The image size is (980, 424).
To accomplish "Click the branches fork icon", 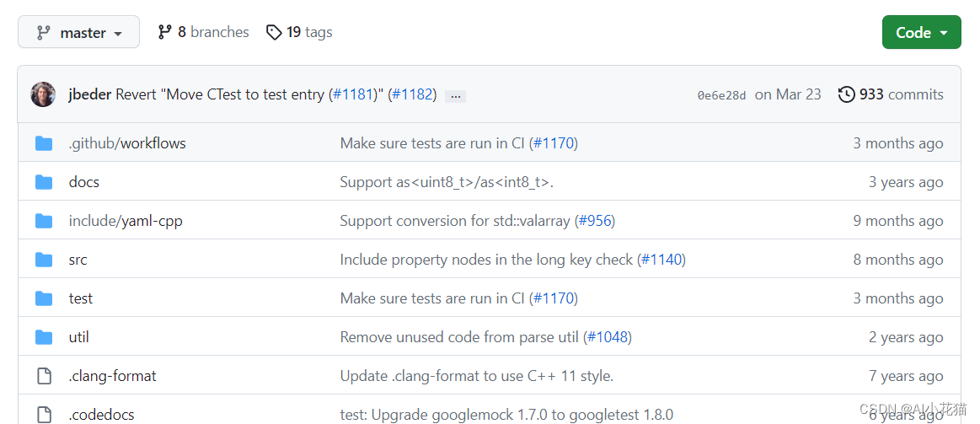I will coord(165,32).
